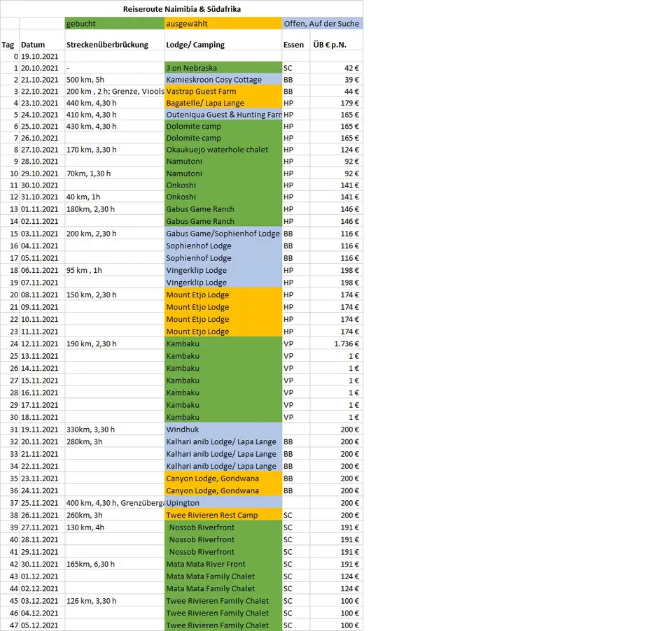Click the '95 km , 1h' cell
The width and height of the screenshot is (672, 631).
tap(115, 270)
